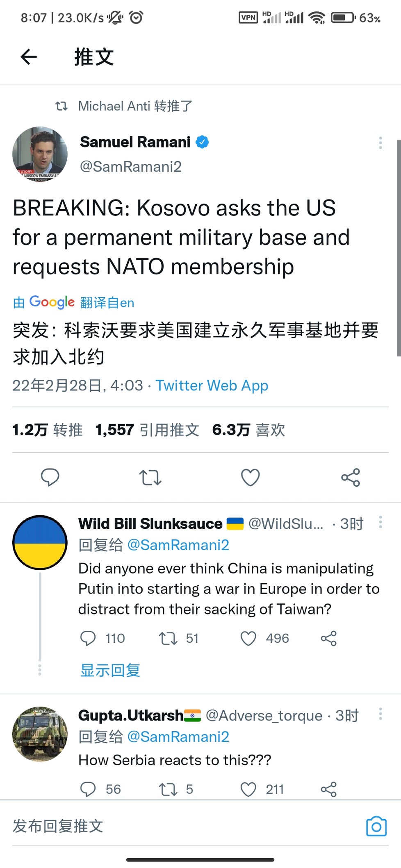Screen dimensions: 401x868
Task: Open camera icon in reply bar
Action: (x=376, y=826)
